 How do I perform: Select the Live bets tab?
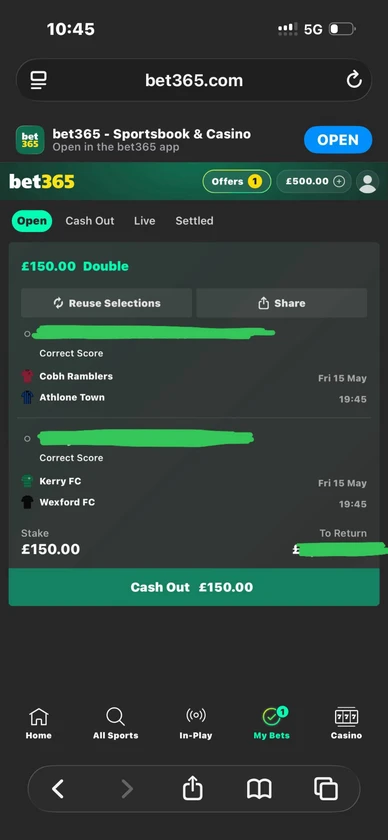tap(145, 221)
